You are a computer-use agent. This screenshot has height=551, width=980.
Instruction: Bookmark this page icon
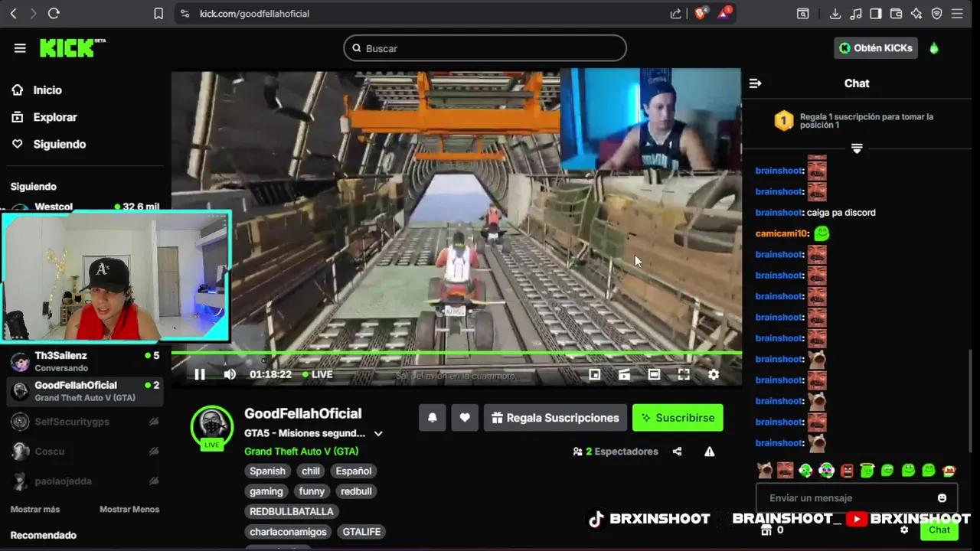[x=158, y=14]
